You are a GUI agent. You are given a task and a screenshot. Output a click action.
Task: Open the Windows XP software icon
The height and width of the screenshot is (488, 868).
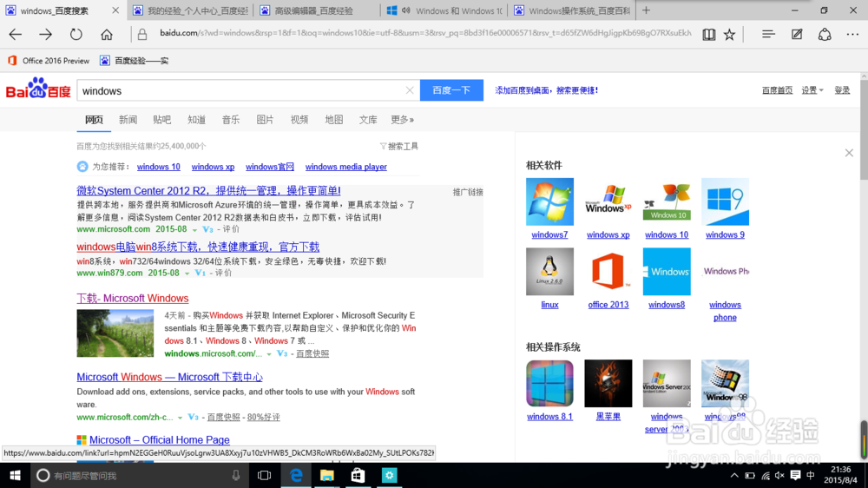coord(608,201)
